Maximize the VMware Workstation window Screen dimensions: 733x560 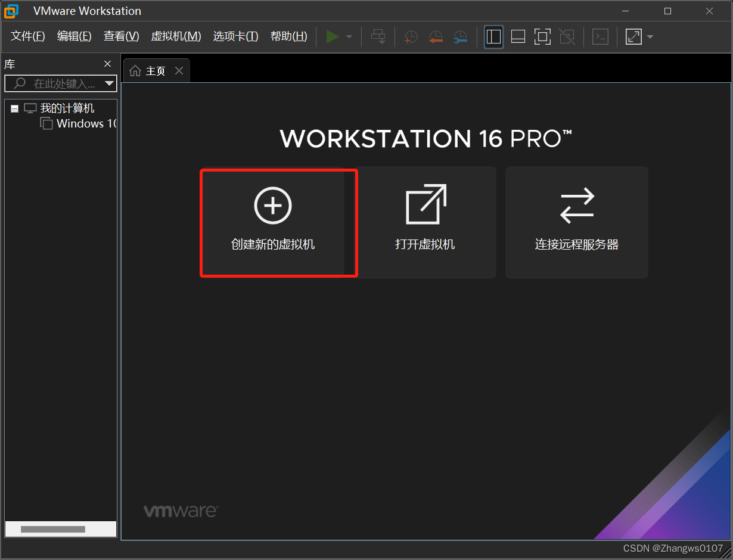pos(668,11)
